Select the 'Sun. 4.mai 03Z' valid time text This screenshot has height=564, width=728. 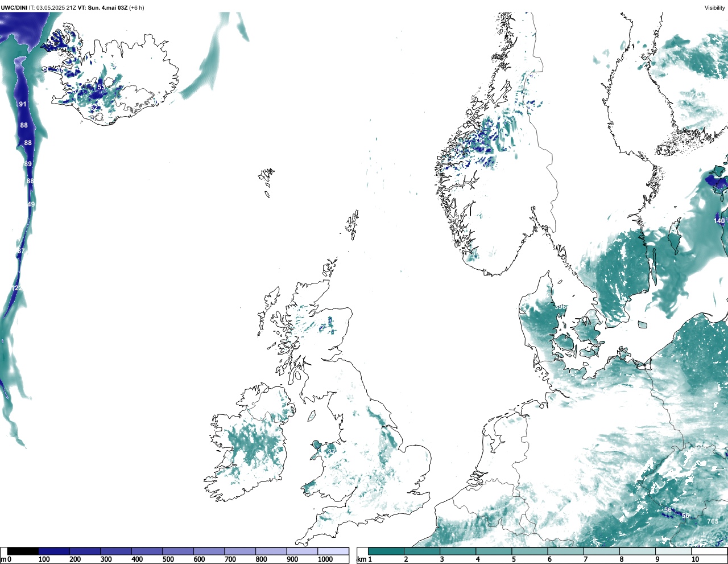coord(107,8)
